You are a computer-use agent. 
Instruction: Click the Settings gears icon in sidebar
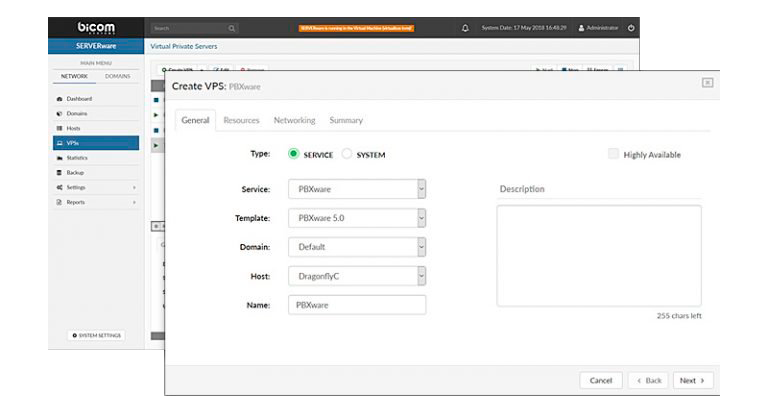(59, 187)
